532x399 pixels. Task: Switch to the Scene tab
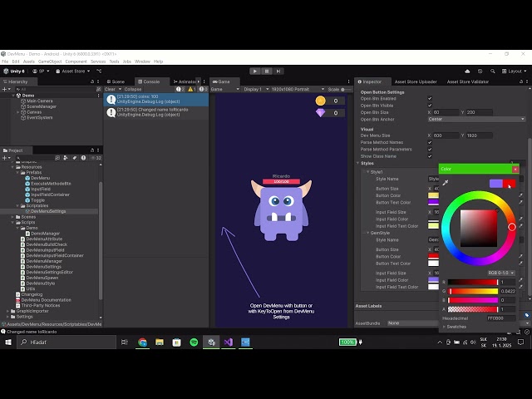(x=116, y=81)
